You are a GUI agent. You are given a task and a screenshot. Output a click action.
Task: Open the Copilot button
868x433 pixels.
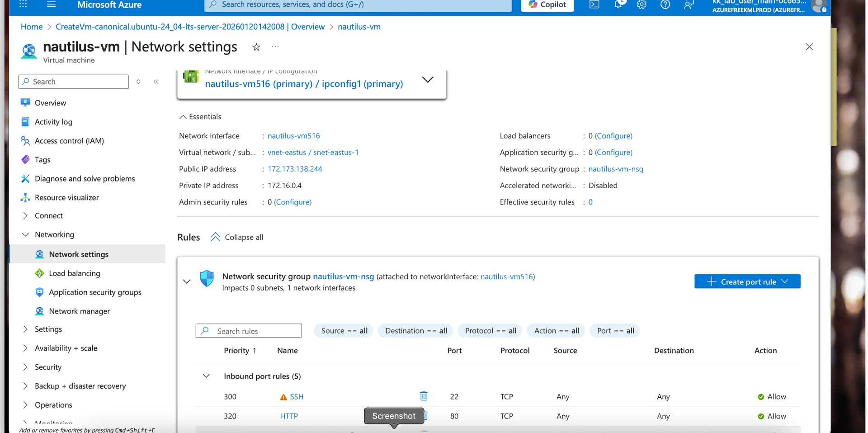(x=547, y=5)
